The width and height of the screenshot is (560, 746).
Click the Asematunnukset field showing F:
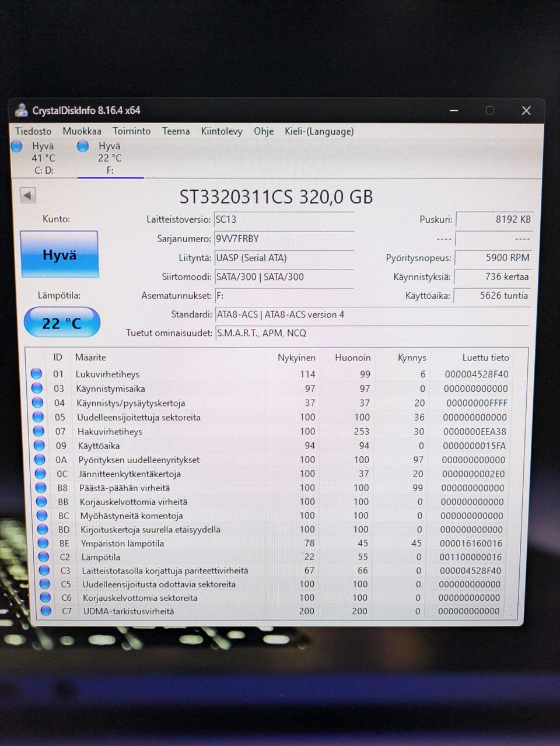click(x=284, y=296)
